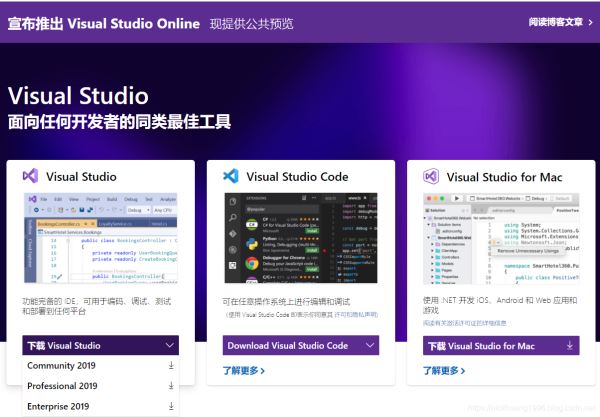Open the blue license details link in Mac card
The width and height of the screenshot is (600, 417).
[x=464, y=323]
